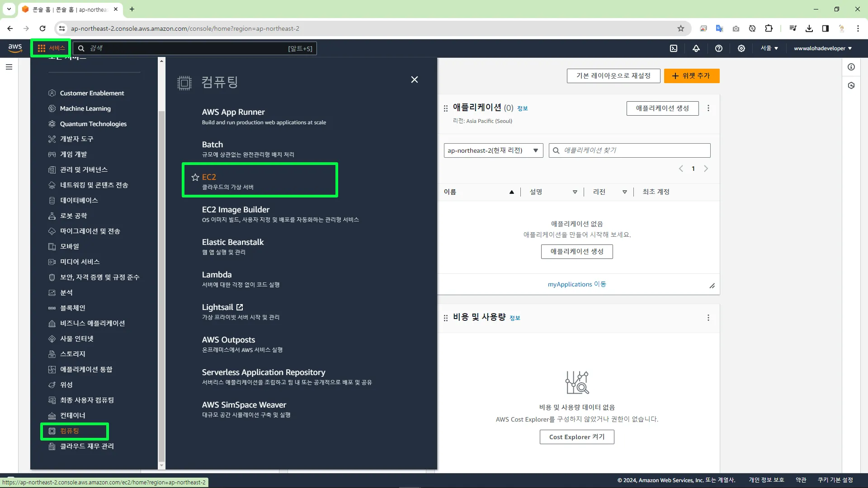Open the 서비스 menu button
Viewport: 868px width, 488px height.
click(x=51, y=48)
